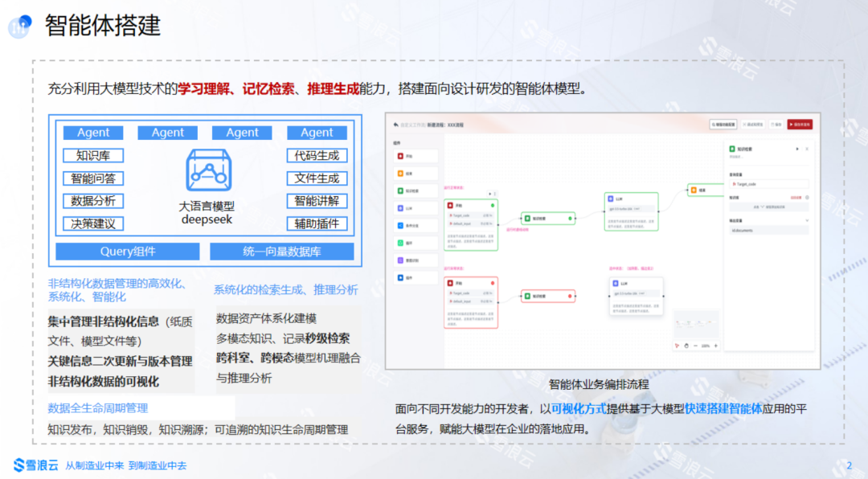Click the 雪浪云 logo in the footer
868x479 pixels.
pyautogui.click(x=36, y=465)
